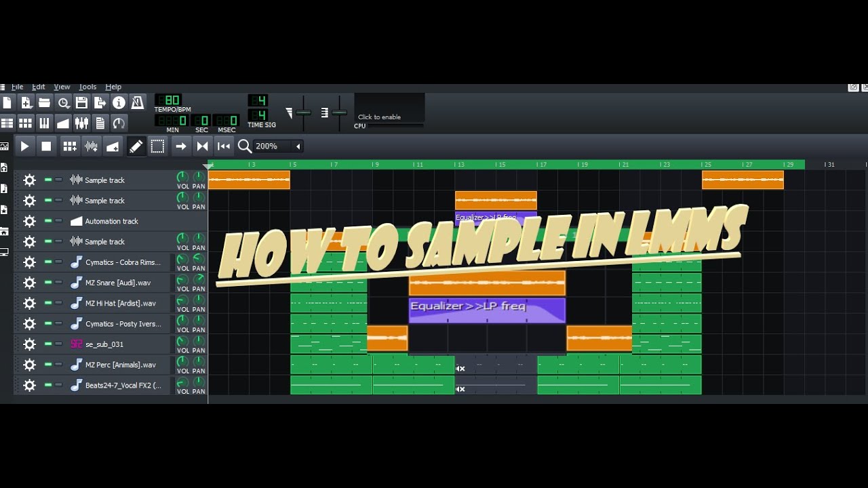Open the zoom 200% dropdown

click(278, 146)
